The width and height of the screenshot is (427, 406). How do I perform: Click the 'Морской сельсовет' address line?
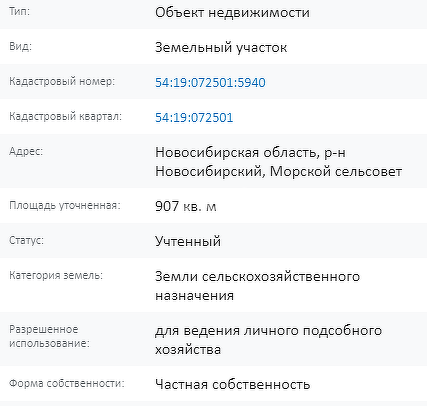(x=336, y=172)
